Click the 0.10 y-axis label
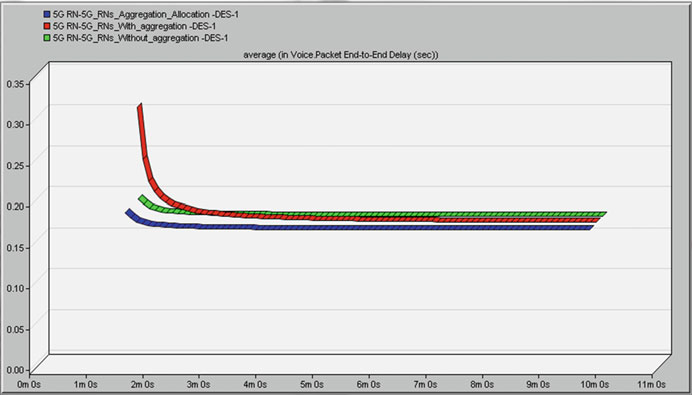Screen dimensions: 692x395 tap(15, 288)
